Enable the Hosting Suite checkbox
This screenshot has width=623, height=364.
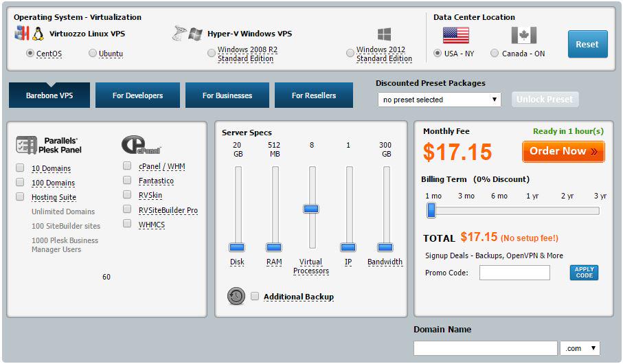[x=20, y=196]
